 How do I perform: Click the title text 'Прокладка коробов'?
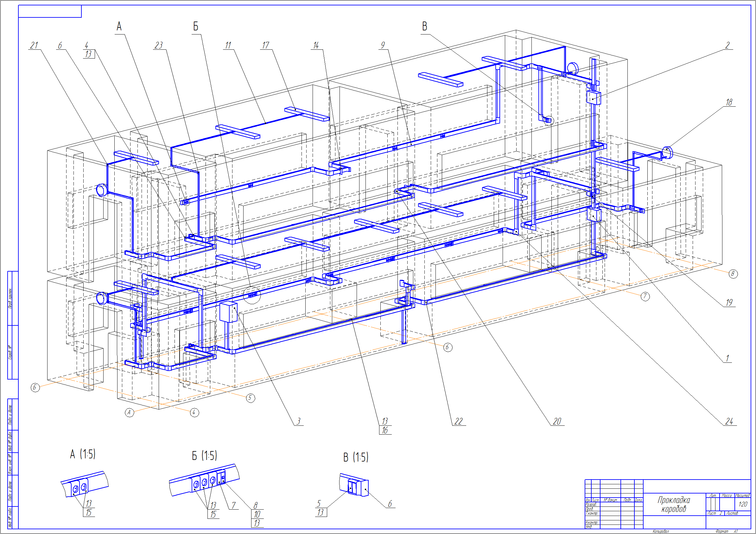[x=674, y=504]
